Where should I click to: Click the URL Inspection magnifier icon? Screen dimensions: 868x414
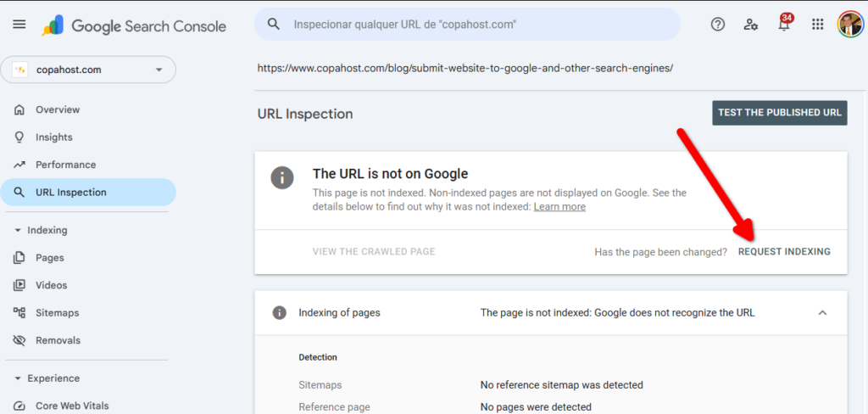[x=19, y=193]
